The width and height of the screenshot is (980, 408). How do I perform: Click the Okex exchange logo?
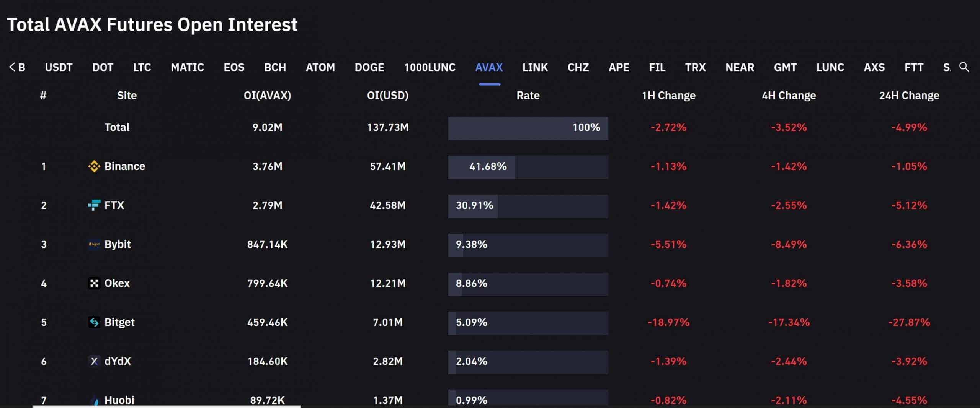(x=94, y=283)
